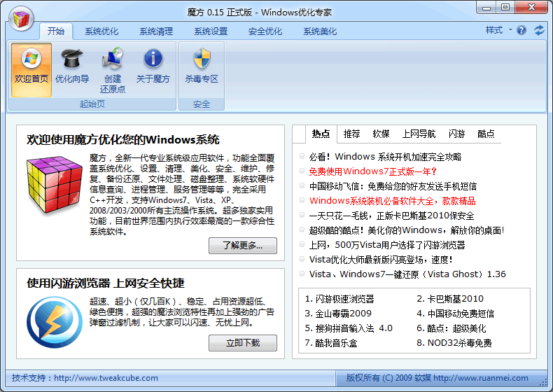
Task: Open the 系统设置 ribbon tab
Action: (x=211, y=31)
